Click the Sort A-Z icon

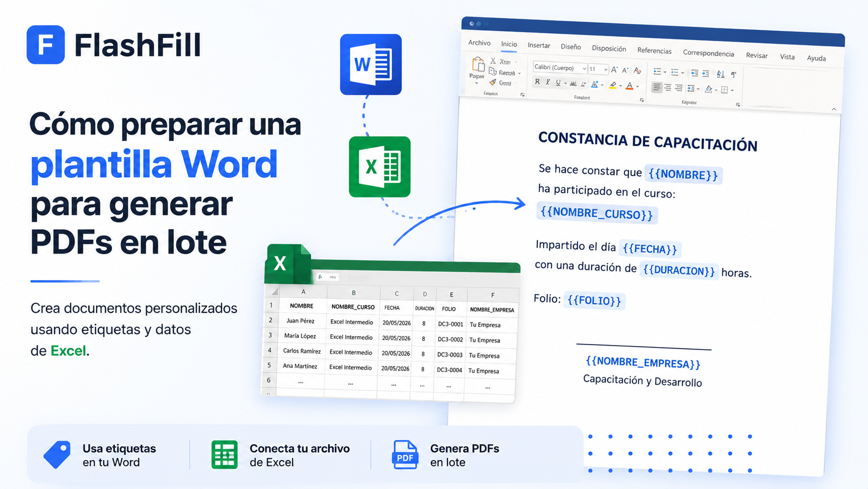[721, 74]
